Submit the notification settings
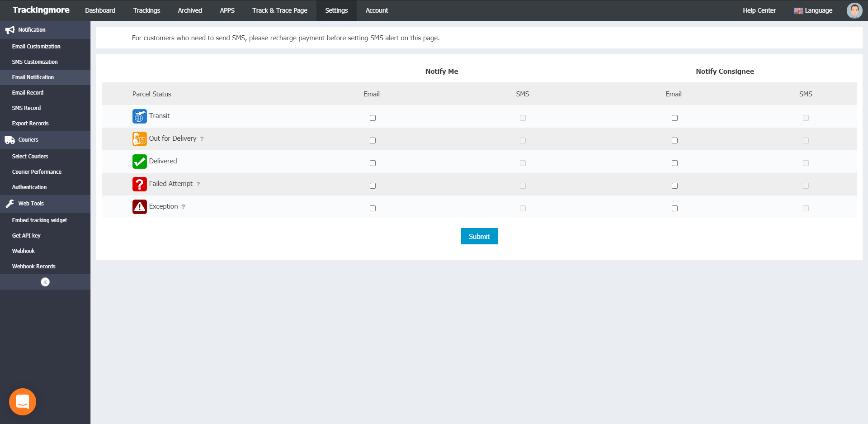The image size is (868, 424). (x=479, y=236)
